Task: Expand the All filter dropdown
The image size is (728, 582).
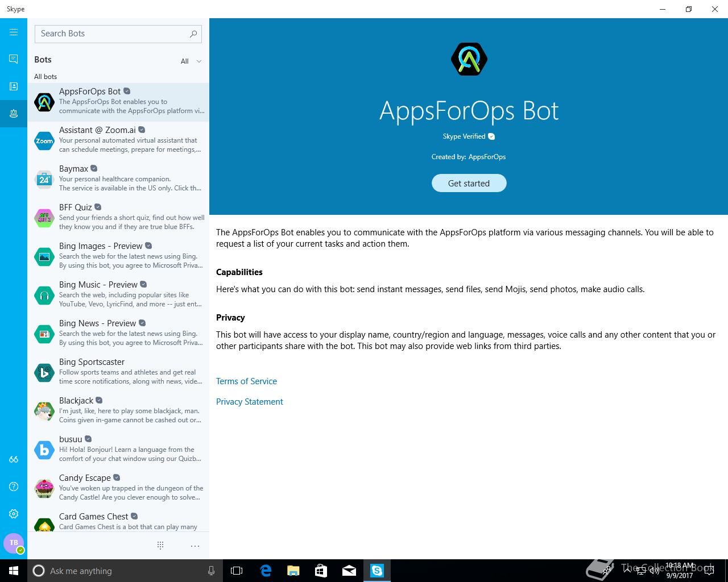Action: (191, 61)
